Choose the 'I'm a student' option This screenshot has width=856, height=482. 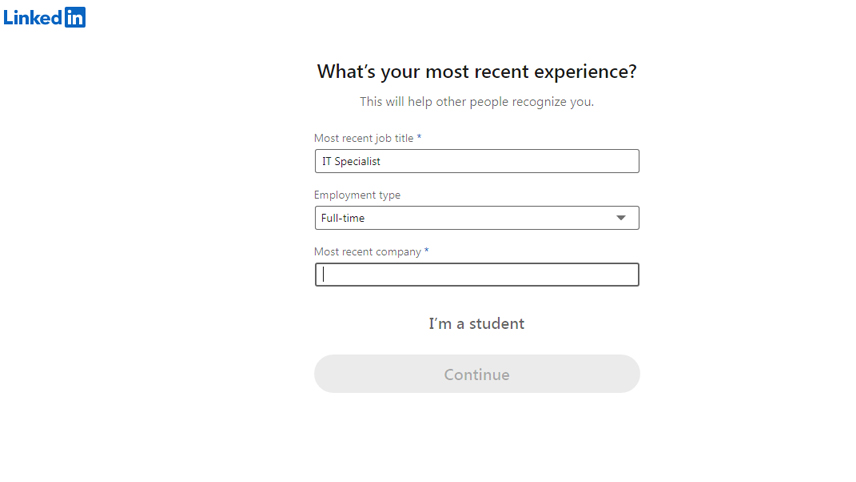click(477, 324)
